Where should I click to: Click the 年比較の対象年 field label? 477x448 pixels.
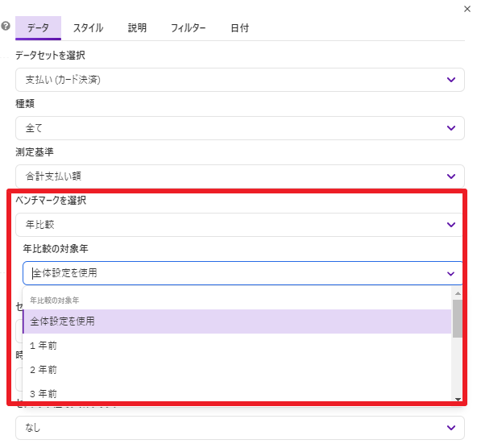coord(56,249)
